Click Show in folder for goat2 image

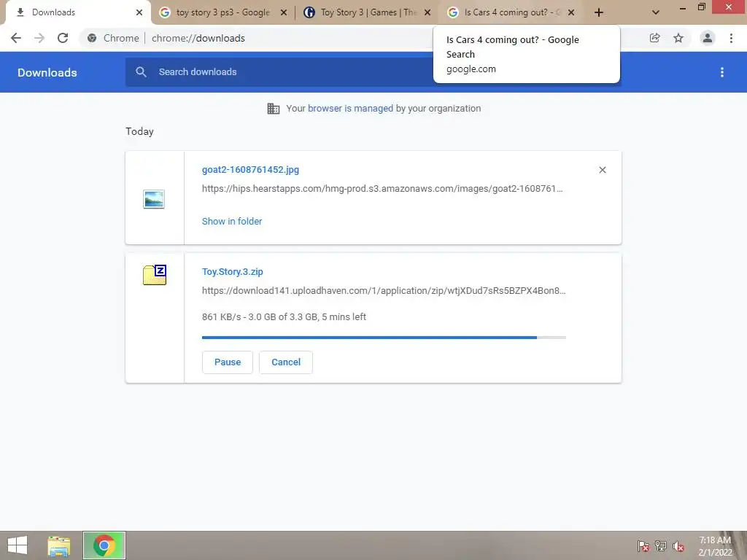coord(232,222)
